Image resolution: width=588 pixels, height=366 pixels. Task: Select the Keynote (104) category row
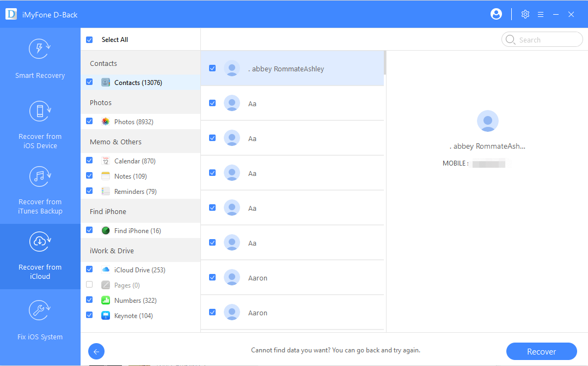tap(140, 315)
